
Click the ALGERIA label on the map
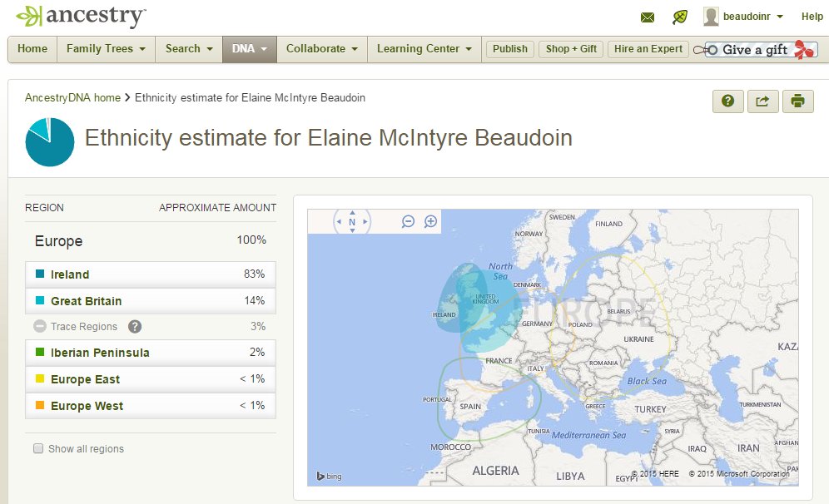(495, 471)
